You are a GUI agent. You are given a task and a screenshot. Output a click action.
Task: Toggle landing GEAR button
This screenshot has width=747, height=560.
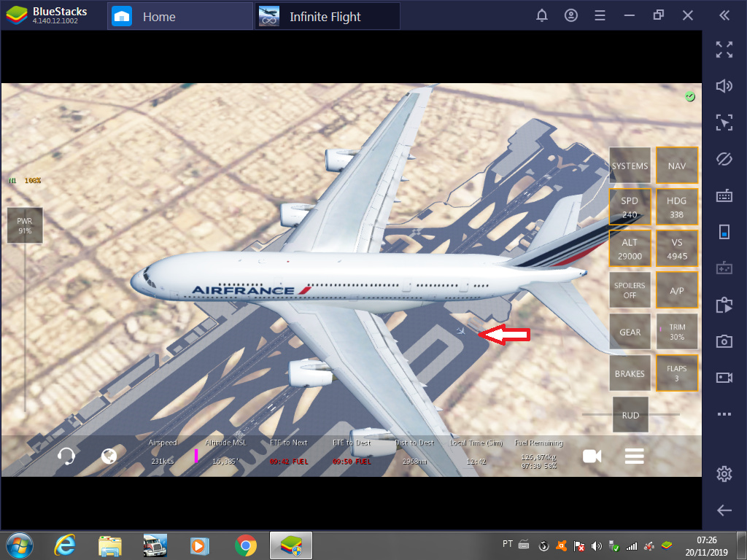pos(630,332)
